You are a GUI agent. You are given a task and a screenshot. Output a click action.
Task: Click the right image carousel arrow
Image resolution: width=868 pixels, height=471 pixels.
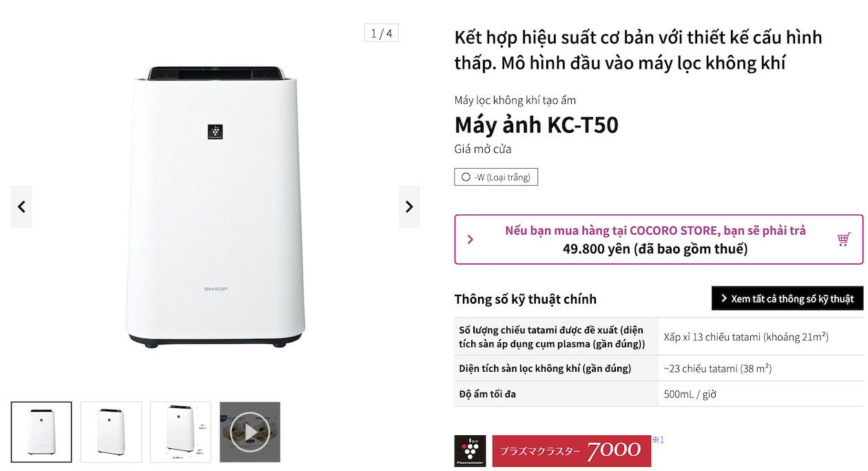point(409,207)
